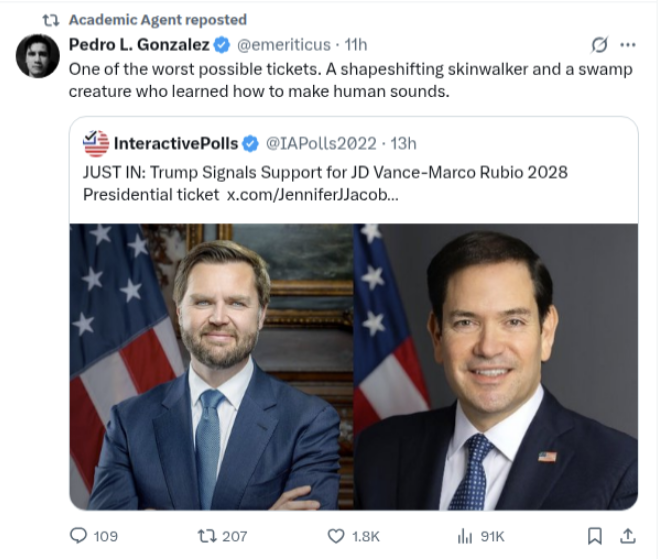Open the x.com/JenniferJJacob link
Screen dimensions: 659x559
[x=313, y=193]
